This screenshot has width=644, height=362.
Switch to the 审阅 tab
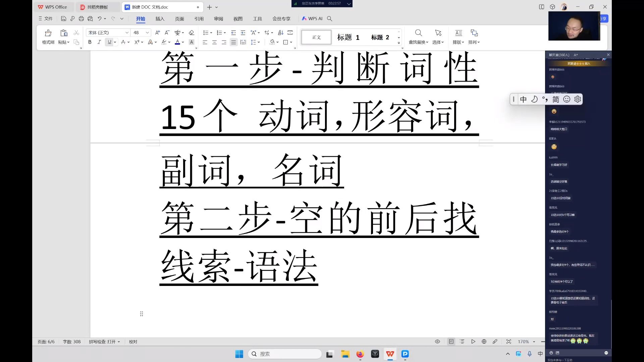[x=218, y=19]
